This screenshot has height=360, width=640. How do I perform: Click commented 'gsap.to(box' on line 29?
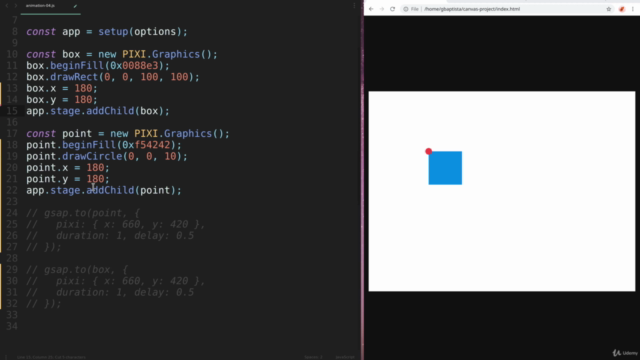coord(83,270)
